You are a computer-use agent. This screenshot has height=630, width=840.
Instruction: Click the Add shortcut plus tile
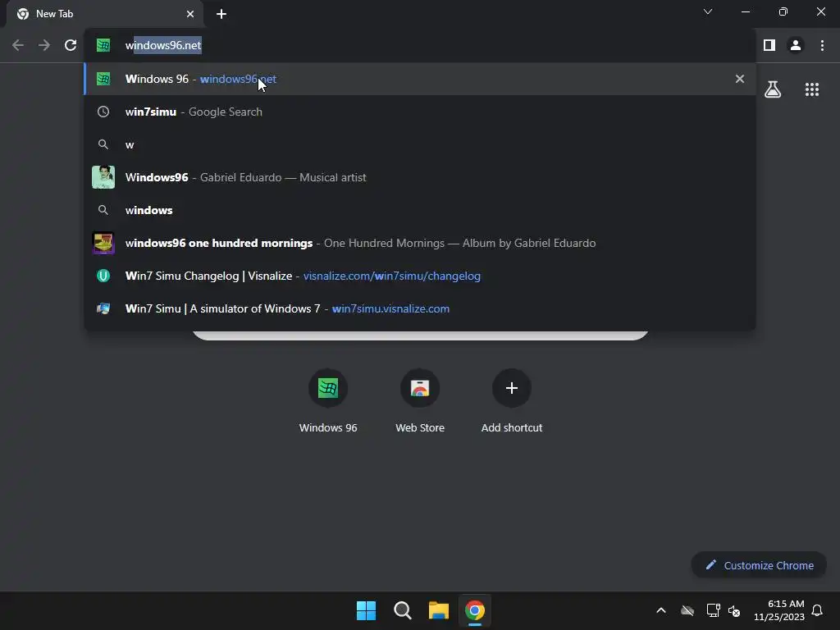tap(512, 401)
